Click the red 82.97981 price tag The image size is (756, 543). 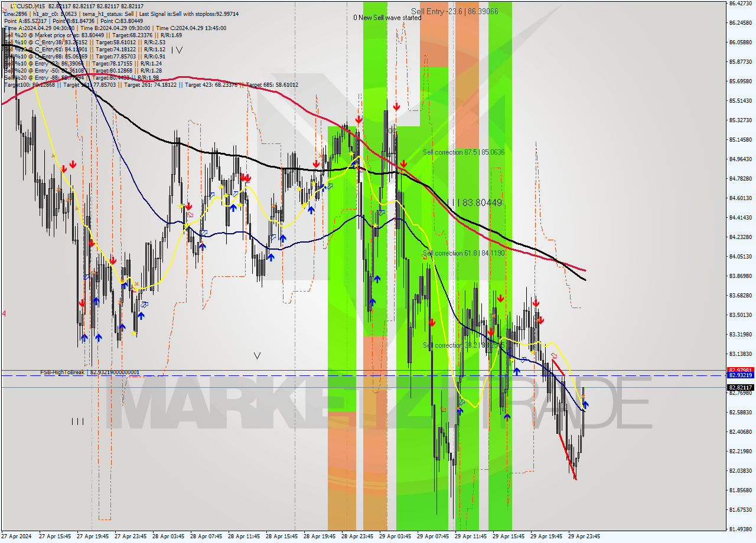pos(741,370)
